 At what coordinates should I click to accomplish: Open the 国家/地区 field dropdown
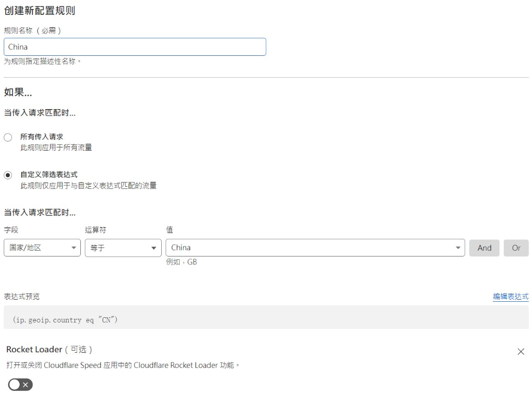[37, 248]
